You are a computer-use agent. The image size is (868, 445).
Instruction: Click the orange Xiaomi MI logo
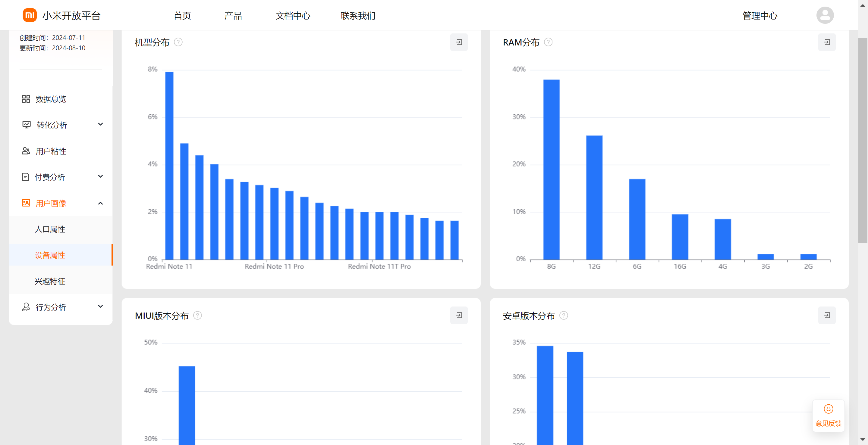point(30,15)
